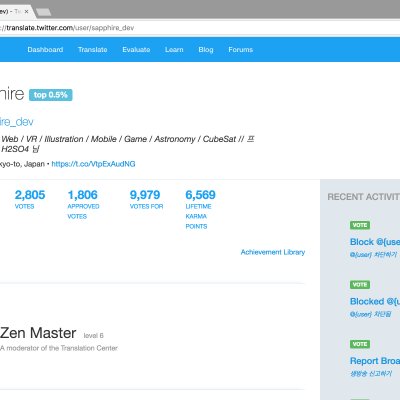
Task: Click the VOTE tag above Block entry
Action: point(360,225)
